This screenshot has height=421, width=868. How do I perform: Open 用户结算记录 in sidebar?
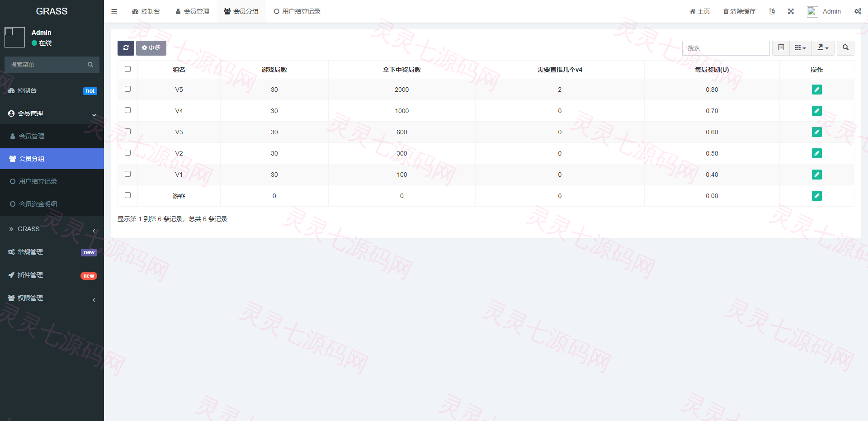pyautogui.click(x=52, y=181)
